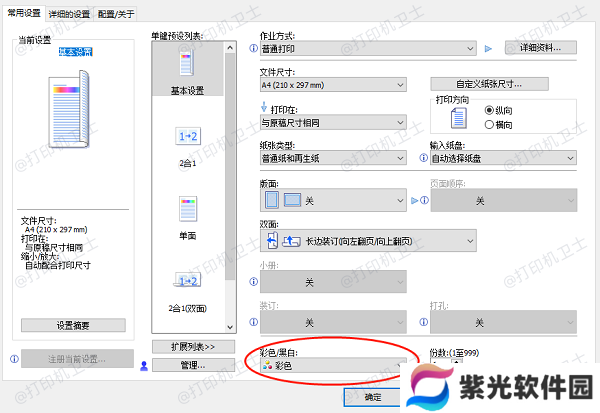Click the paper preview image in 当前设置
Screen dimensions: 600x413
[69, 109]
